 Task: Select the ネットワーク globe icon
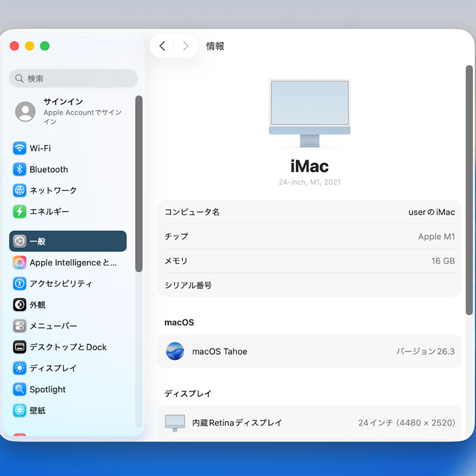click(20, 190)
